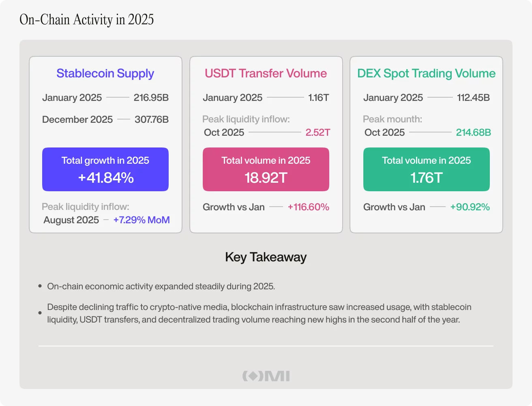The height and width of the screenshot is (406, 532).
Task: Select the DEX Spot Trading Volume heading
Action: coord(426,73)
